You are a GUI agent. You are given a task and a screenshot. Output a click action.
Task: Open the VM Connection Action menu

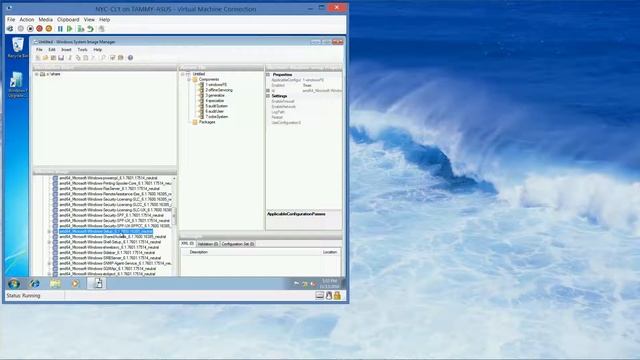point(27,20)
